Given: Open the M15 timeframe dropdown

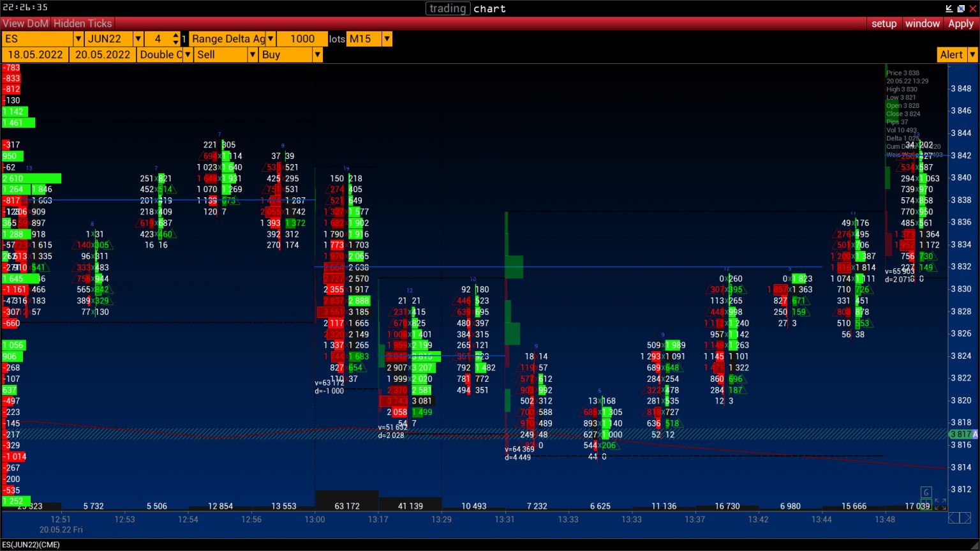Looking at the screenshot, I should (387, 39).
